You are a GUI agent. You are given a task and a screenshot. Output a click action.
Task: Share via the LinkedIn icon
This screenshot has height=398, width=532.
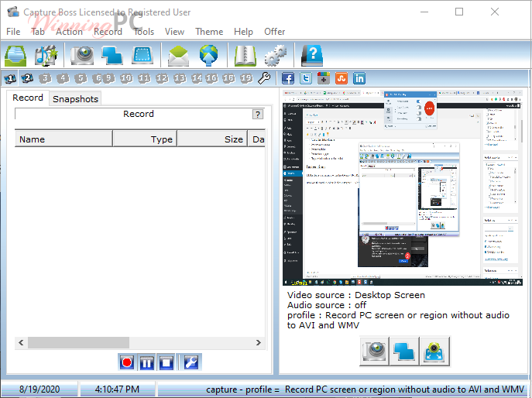(359, 78)
